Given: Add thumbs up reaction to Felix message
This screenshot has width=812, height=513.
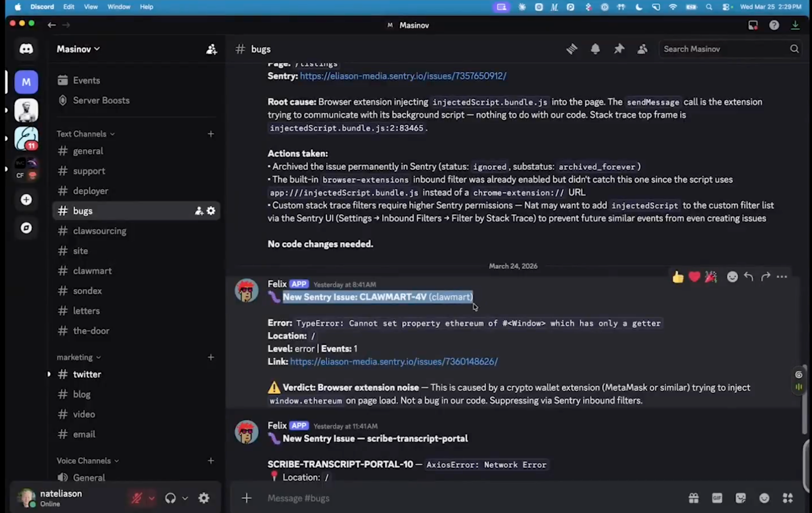Looking at the screenshot, I should 678,277.
